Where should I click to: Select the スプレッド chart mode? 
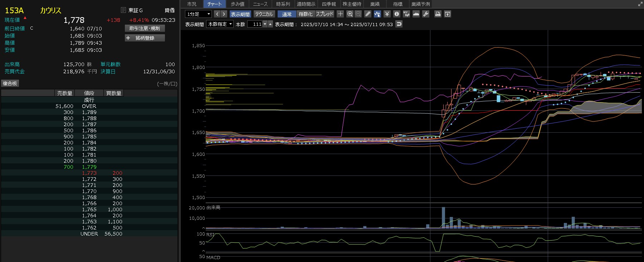pyautogui.click(x=325, y=14)
